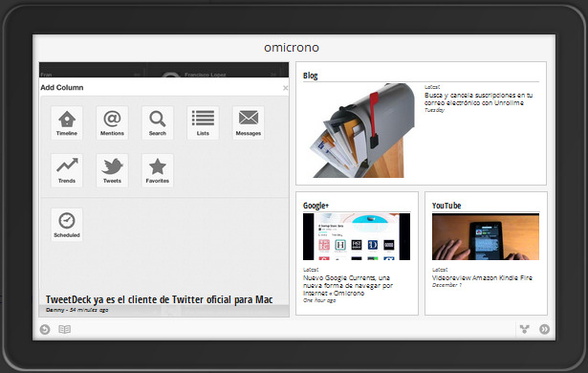
Task: Click the refresh icon in bottom bar
Action: [x=45, y=329]
